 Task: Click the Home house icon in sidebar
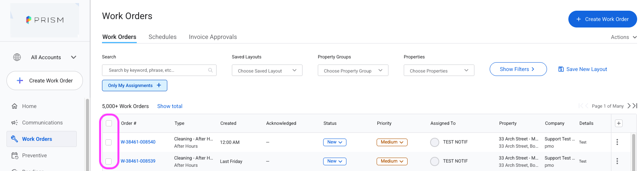click(15, 106)
